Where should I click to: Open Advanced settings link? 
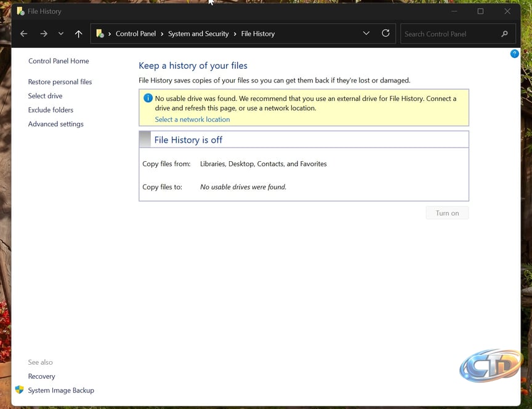pyautogui.click(x=55, y=124)
